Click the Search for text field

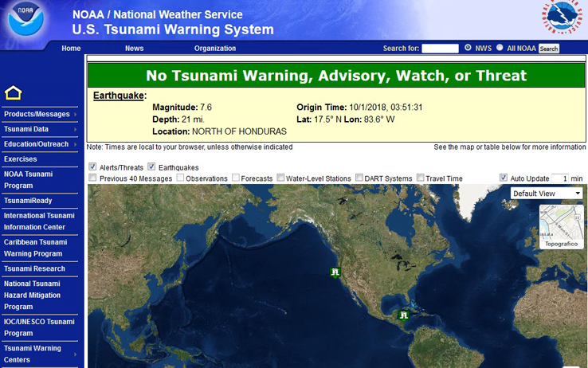(x=441, y=49)
